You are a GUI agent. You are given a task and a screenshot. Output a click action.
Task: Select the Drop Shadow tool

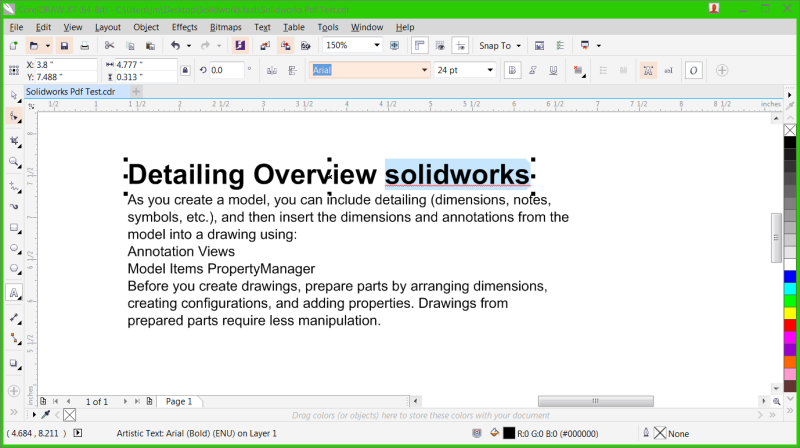(x=14, y=364)
